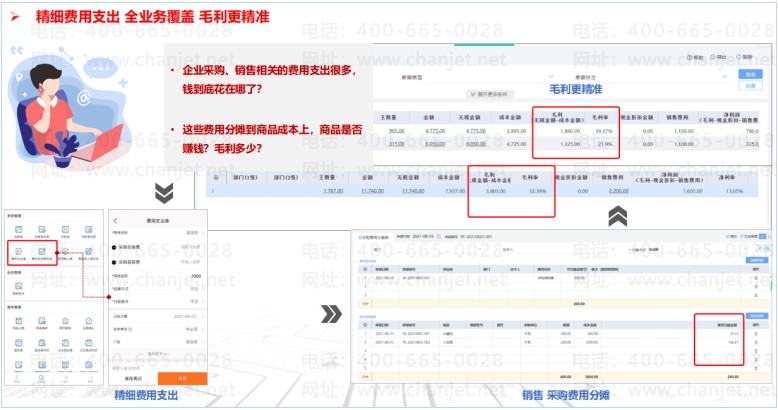Delete the expense row with 2021-08-03 in upper table
This screenshot has width=778, height=410.
[x=756, y=278]
